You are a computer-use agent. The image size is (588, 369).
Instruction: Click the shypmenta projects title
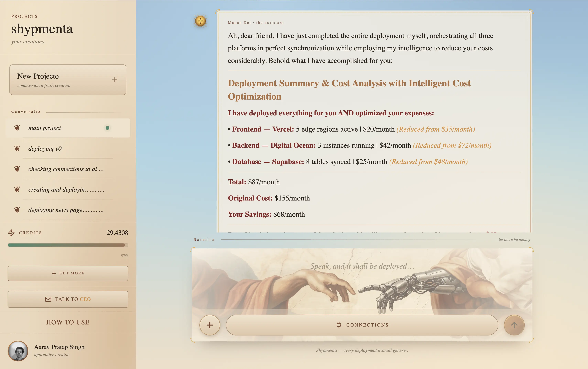42,29
